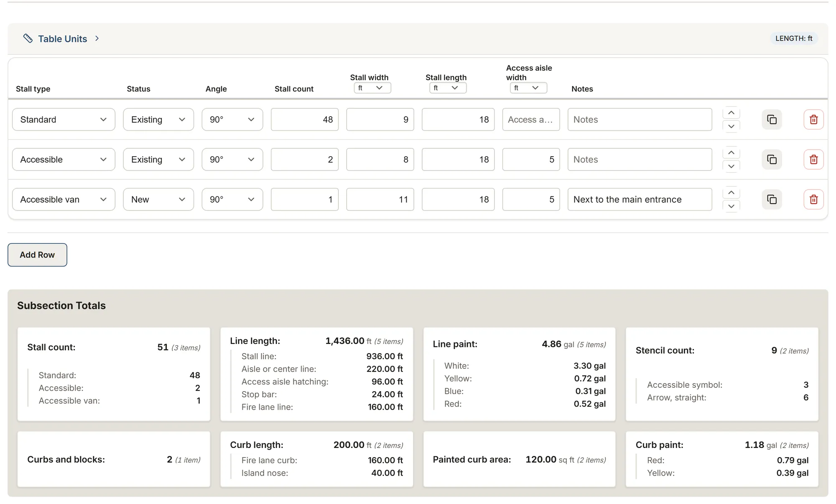Click the Subsection Totals heading
This screenshot has height=504, width=836.
61,305
